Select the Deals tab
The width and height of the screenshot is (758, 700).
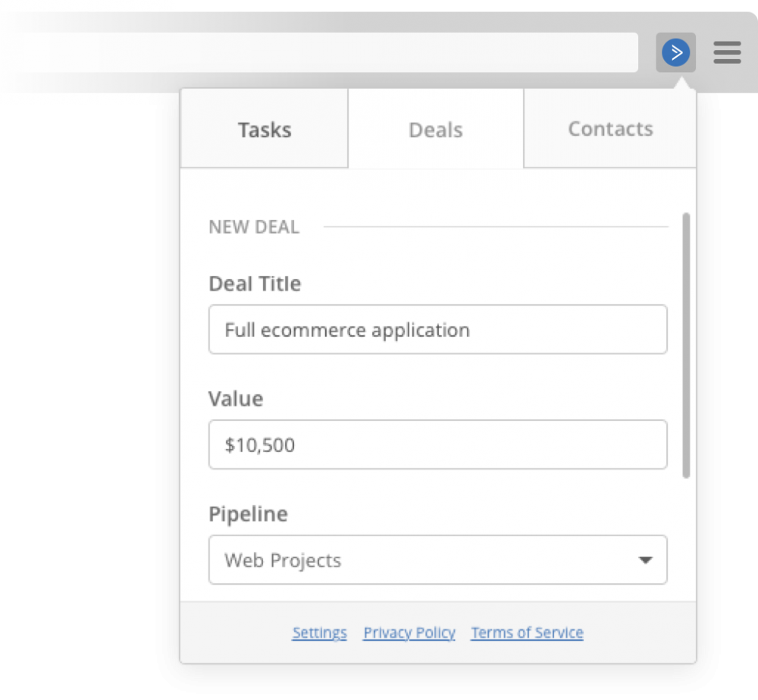click(x=435, y=130)
